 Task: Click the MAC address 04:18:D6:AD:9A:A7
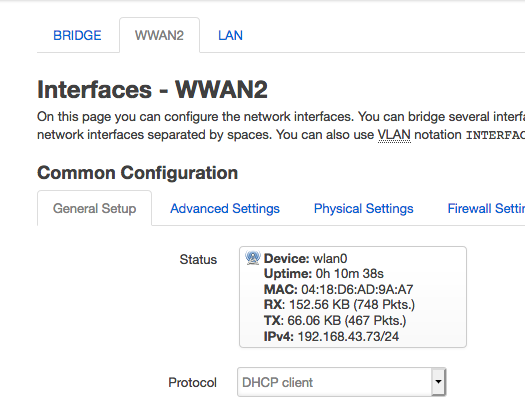point(357,289)
